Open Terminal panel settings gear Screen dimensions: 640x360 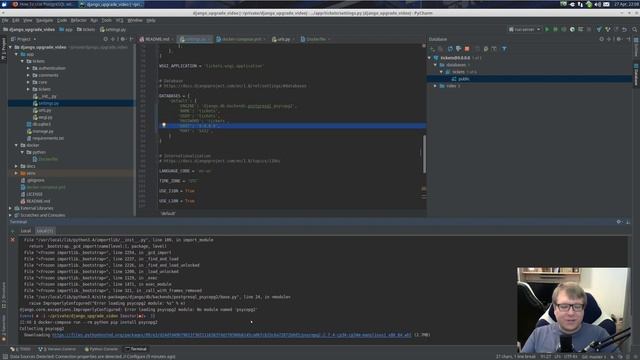619,222
